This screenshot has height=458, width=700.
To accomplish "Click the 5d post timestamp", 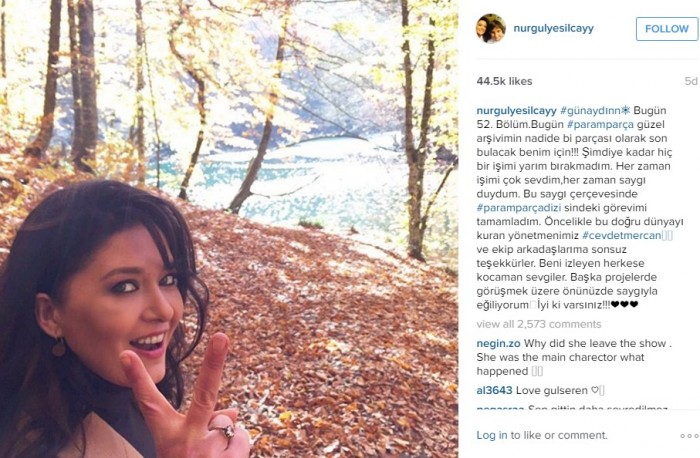I will tap(691, 81).
